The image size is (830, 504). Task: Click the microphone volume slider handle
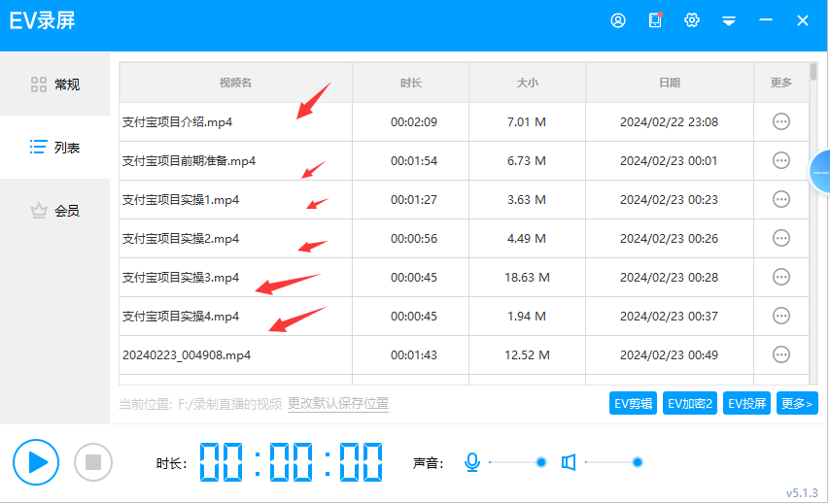coord(541,462)
